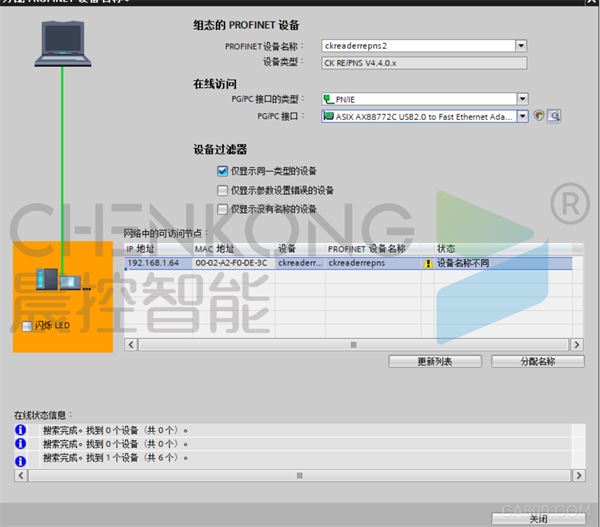Click the PROFINET device module icon

pyautogui.click(x=59, y=279)
